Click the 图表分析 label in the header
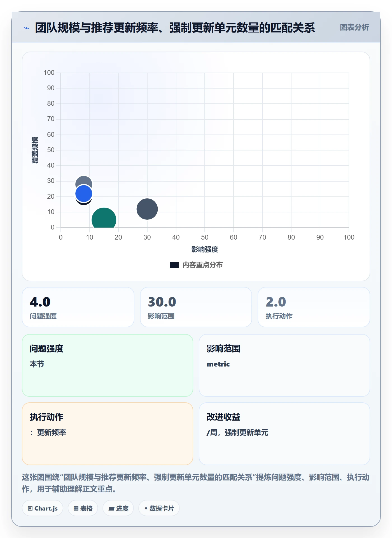 pyautogui.click(x=354, y=27)
